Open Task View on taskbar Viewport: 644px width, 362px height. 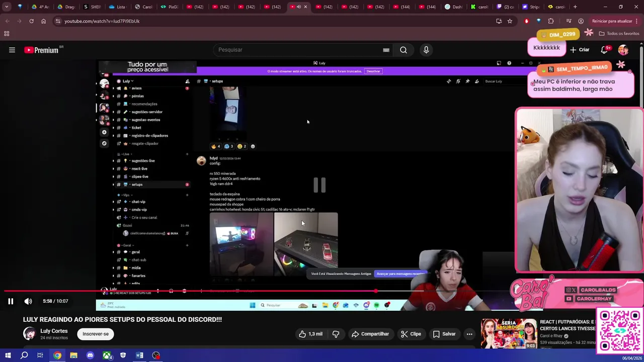(x=40, y=355)
